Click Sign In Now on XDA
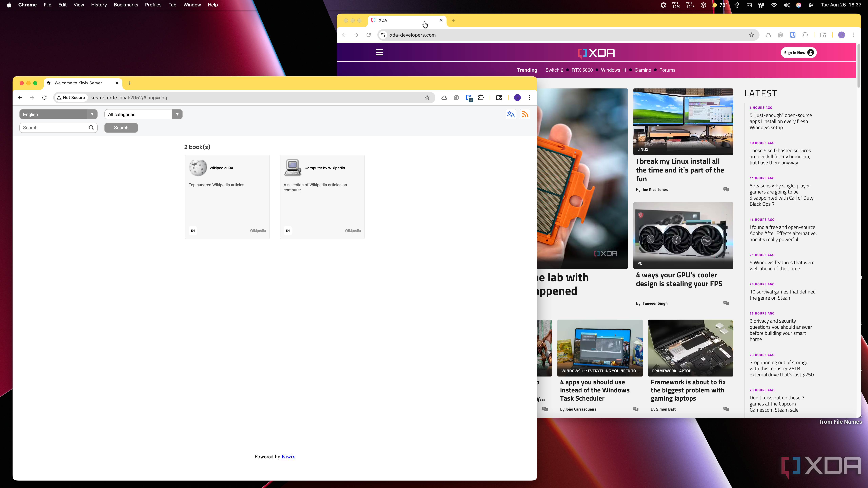The width and height of the screenshot is (868, 488). [x=799, y=53]
